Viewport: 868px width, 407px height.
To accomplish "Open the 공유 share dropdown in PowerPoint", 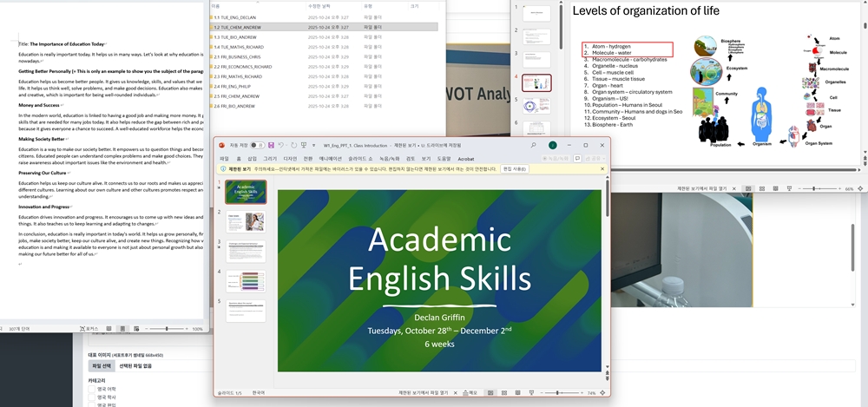I will (599, 159).
